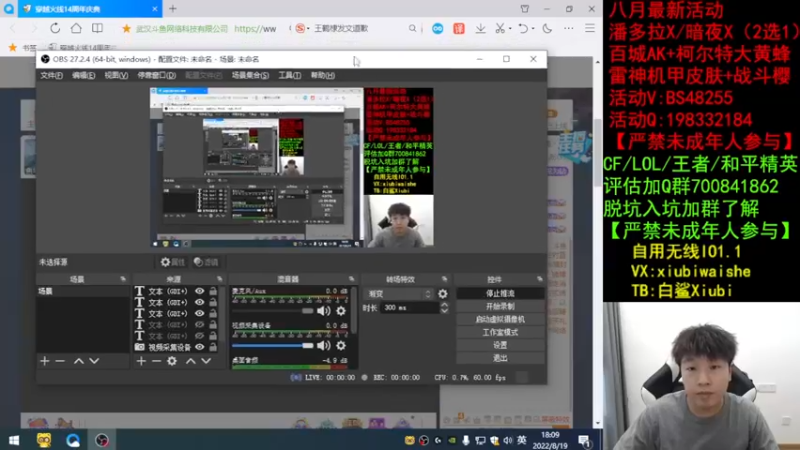The height and width of the screenshot is (450, 800).
Task: Pop out the 混音器 dock panel
Action: pos(352,279)
